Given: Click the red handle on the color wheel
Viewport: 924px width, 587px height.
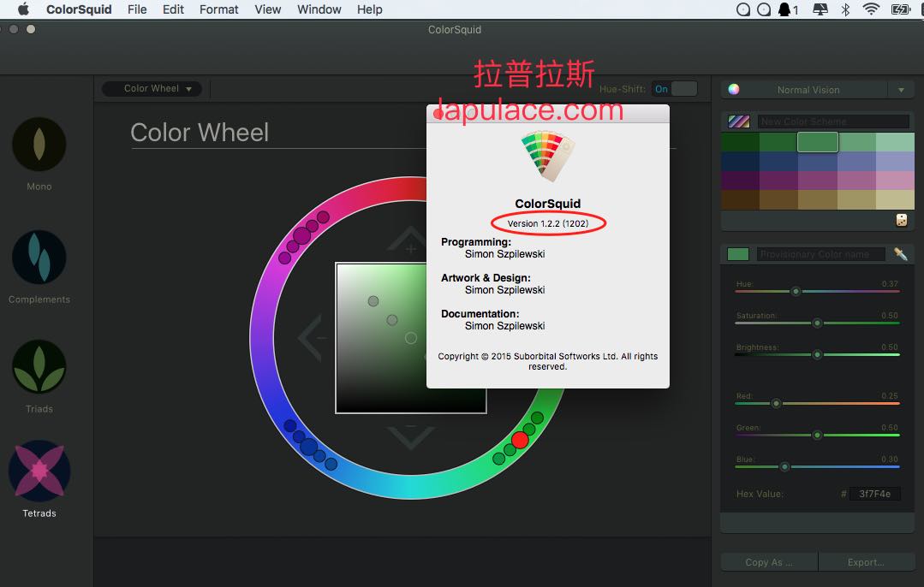Looking at the screenshot, I should pyautogui.click(x=520, y=440).
